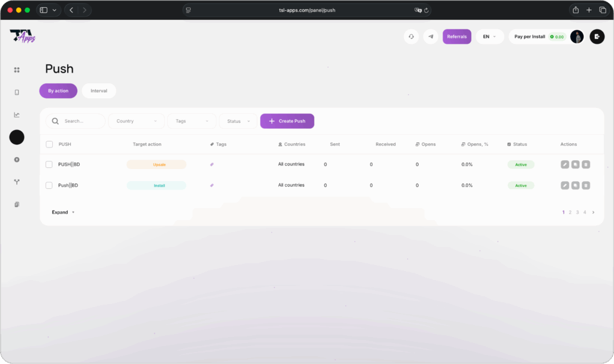Tick the Push||BD Install row checkbox

pyautogui.click(x=49, y=185)
